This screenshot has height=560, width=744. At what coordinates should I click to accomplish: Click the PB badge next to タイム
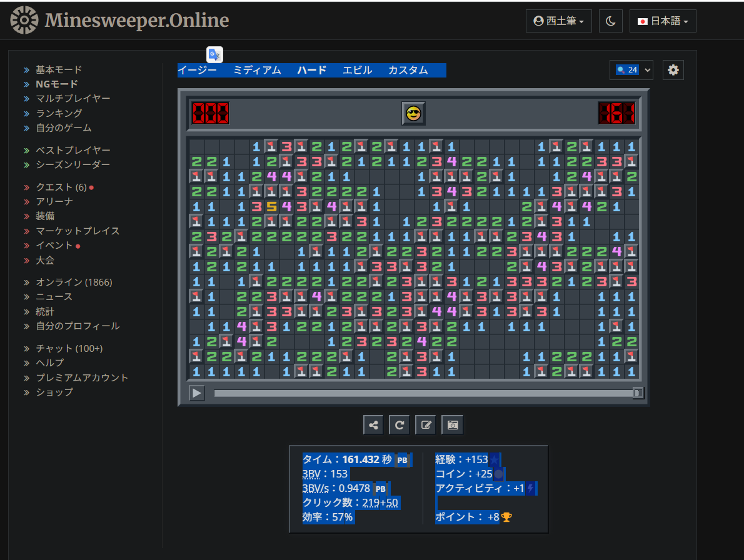pos(403,460)
